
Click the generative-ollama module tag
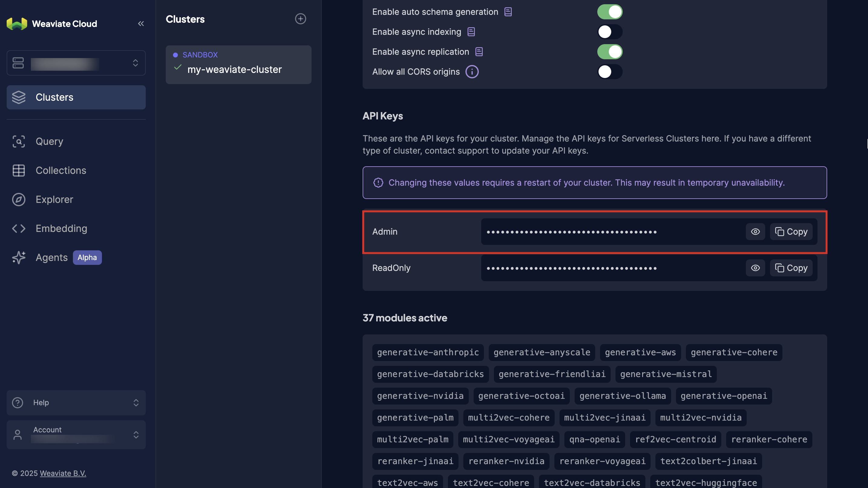click(x=623, y=396)
